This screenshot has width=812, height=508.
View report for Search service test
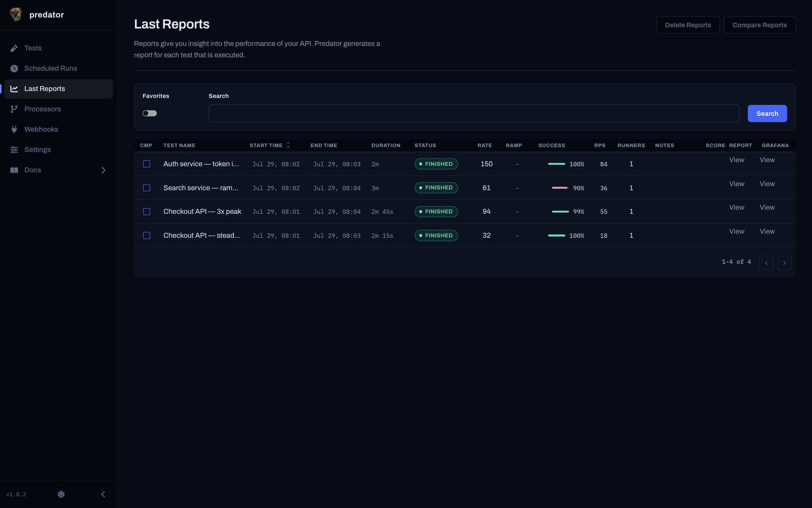click(x=736, y=184)
